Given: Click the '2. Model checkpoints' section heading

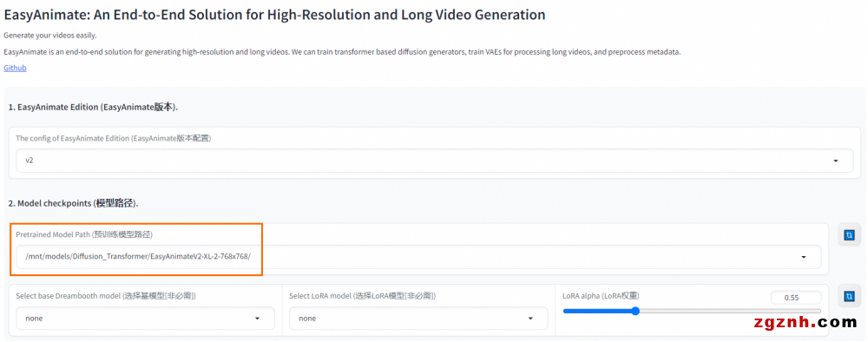Looking at the screenshot, I should [73, 203].
